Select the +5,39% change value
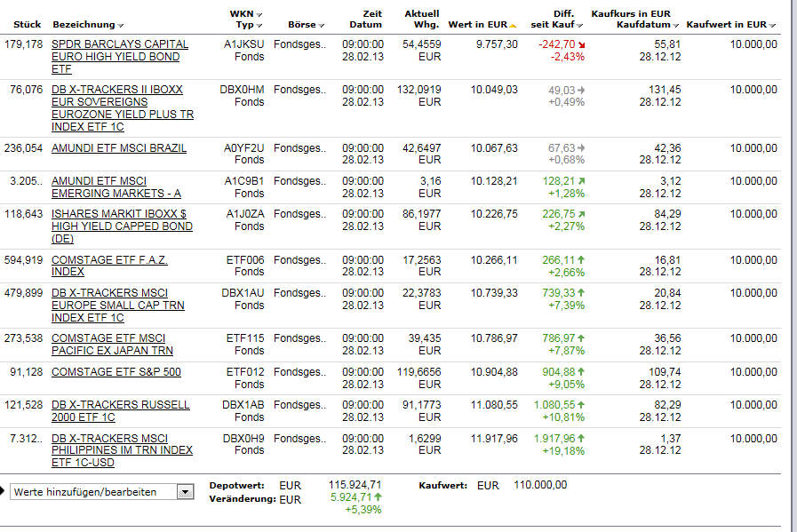Image resolution: width=797 pixels, height=532 pixels. (363, 510)
